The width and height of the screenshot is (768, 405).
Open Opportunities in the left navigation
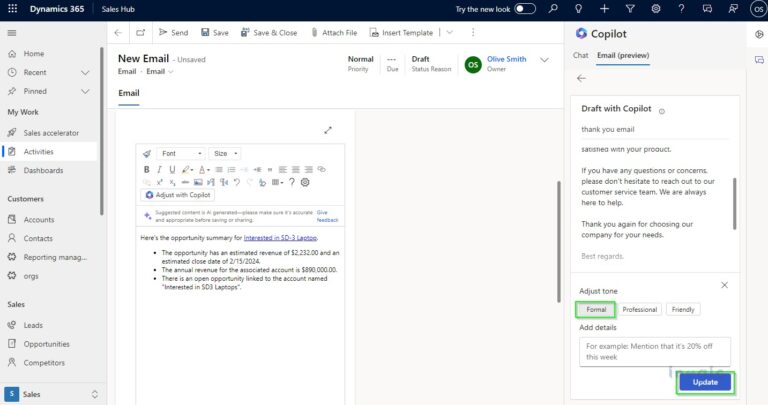46,344
